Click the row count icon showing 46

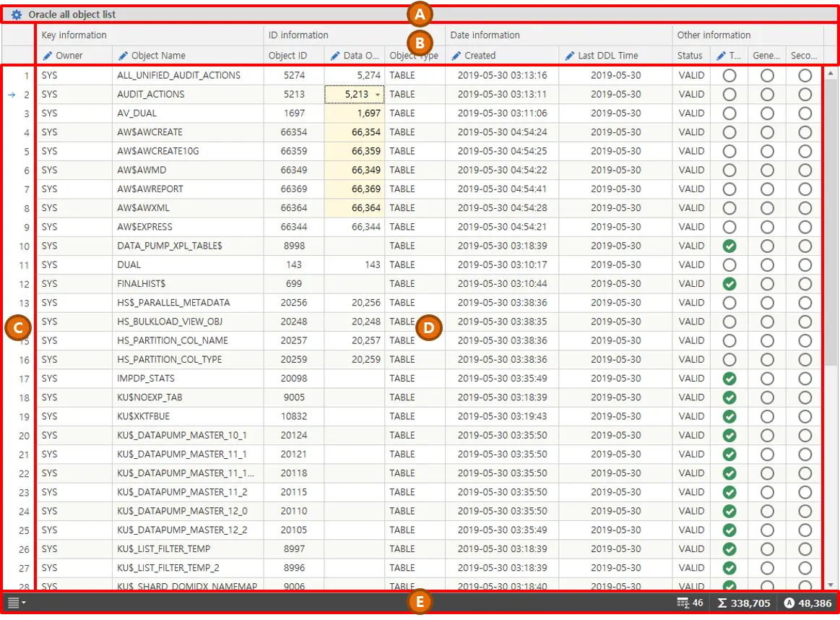click(683, 603)
